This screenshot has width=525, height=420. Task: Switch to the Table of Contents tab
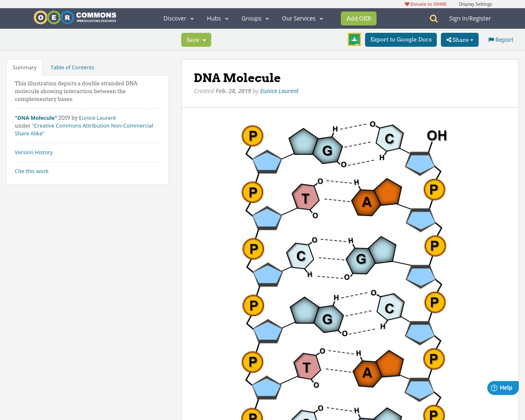[72, 66]
